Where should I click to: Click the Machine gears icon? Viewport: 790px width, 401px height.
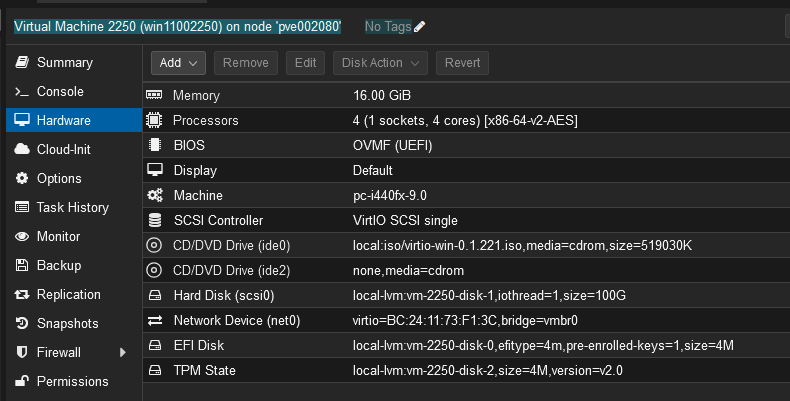[155, 195]
